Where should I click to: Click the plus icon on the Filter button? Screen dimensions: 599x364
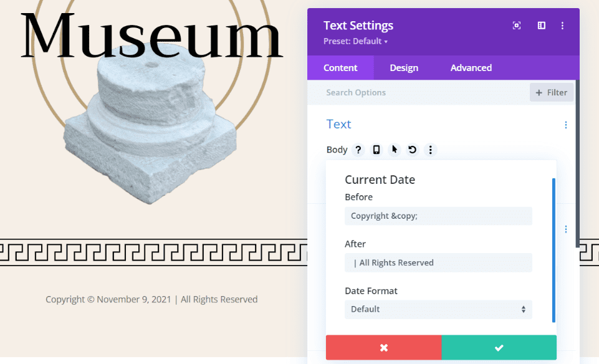coord(540,92)
